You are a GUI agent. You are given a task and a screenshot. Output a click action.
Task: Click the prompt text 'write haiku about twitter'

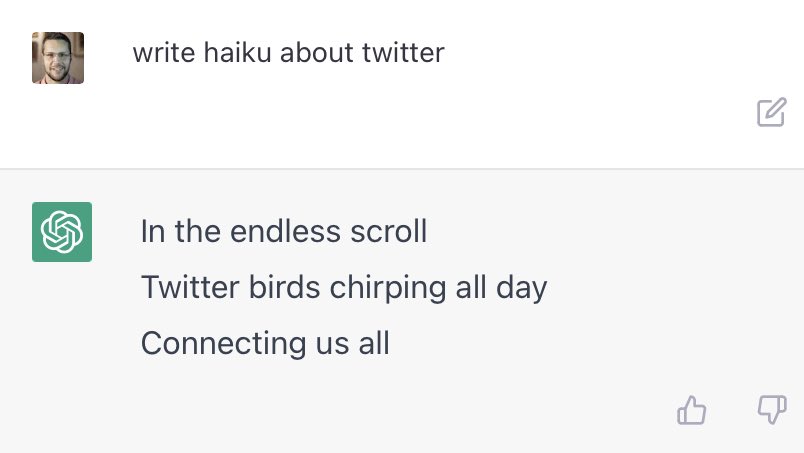pos(289,52)
